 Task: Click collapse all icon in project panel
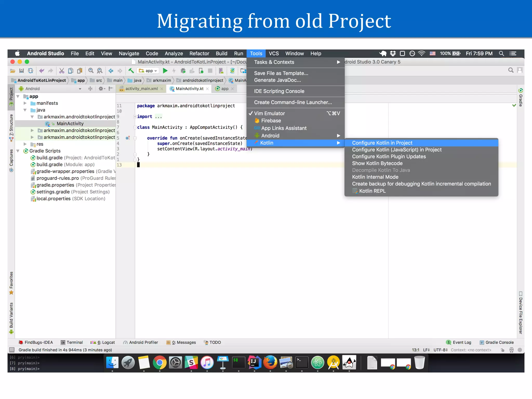(90, 89)
